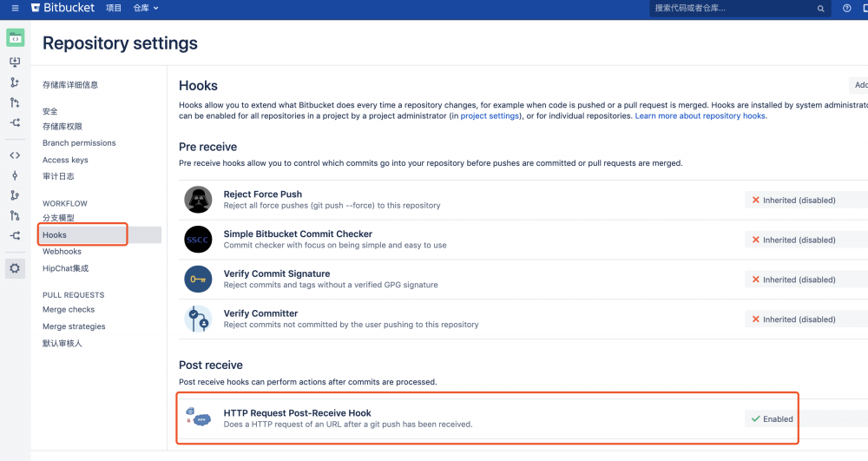Click the Verify Commit Signature key icon
This screenshot has height=461, width=868.
198,279
